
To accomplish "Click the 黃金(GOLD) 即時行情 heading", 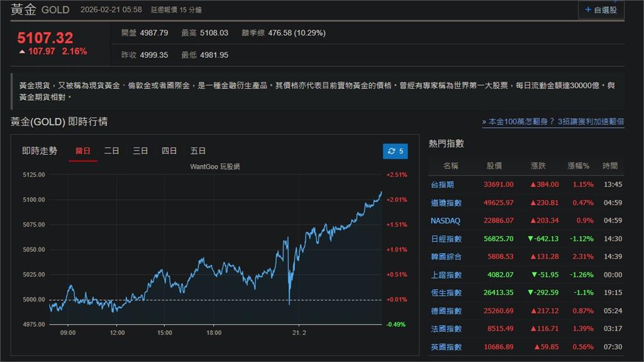I will point(59,122).
